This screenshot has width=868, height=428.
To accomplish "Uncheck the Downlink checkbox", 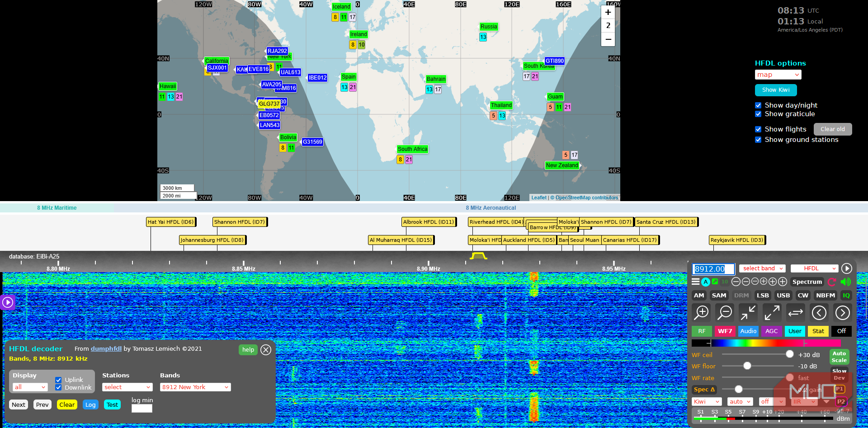I will tap(58, 387).
